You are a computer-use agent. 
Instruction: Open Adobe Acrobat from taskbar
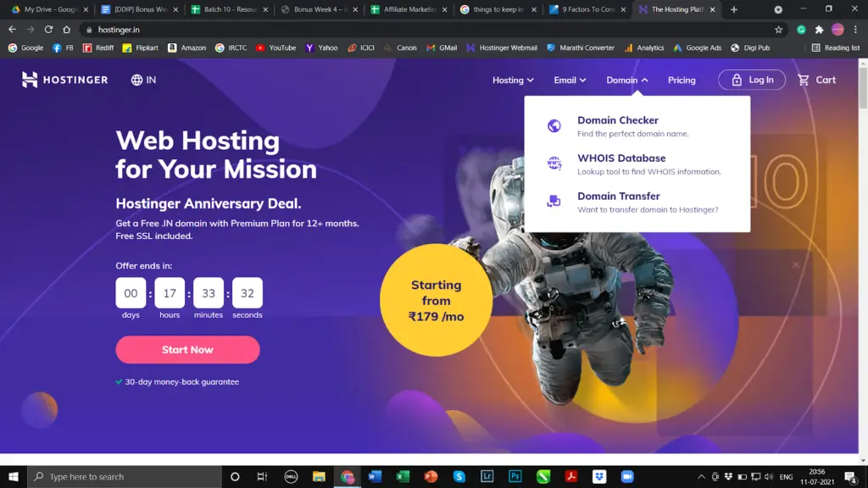(571, 476)
